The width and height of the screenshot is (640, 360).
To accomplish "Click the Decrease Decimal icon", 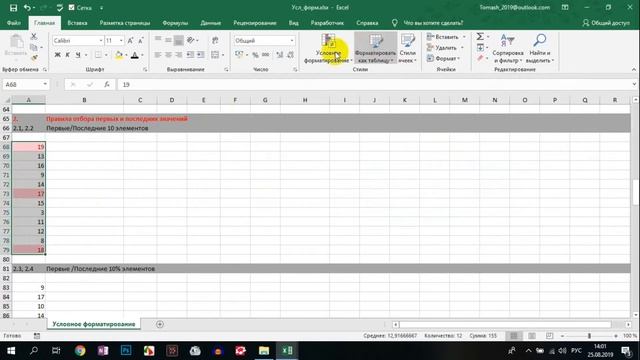I will (290, 55).
